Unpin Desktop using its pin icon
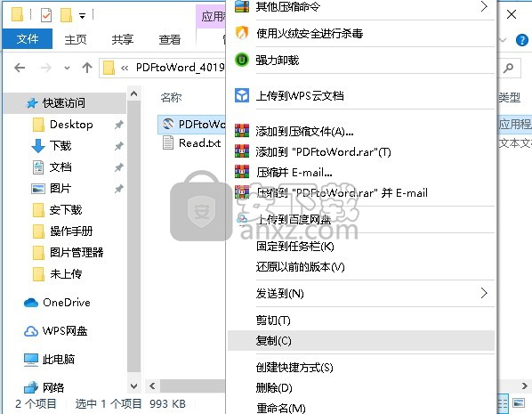 coord(118,125)
